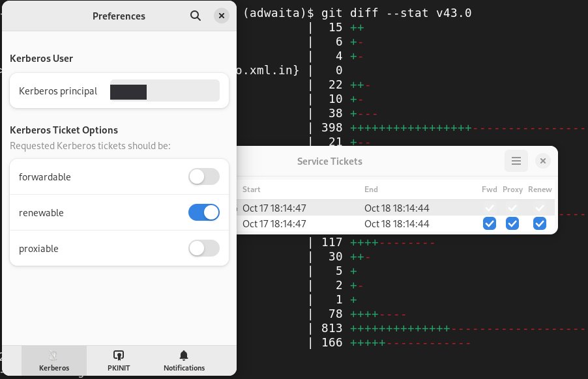Click the Notifications bell icon
This screenshot has height=379, width=588.
click(x=183, y=356)
